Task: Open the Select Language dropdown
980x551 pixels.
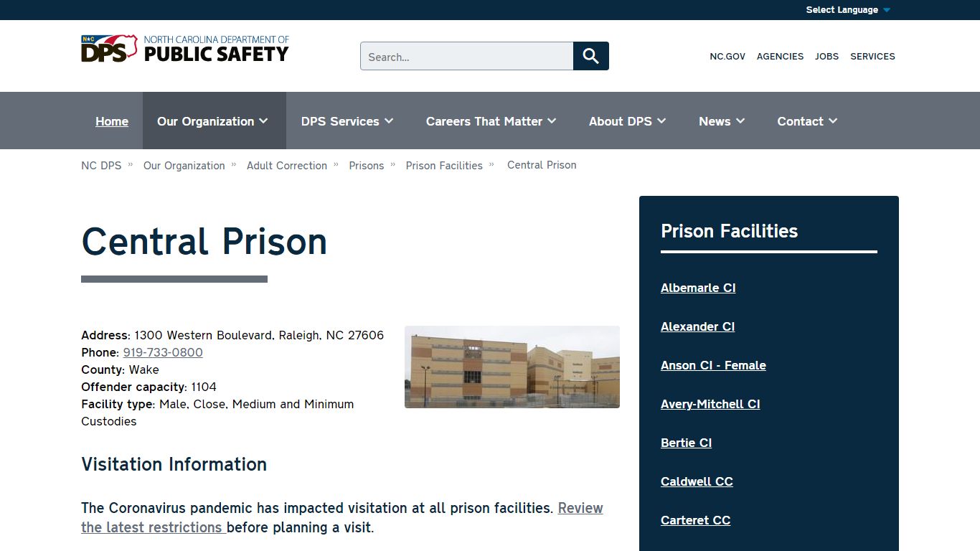Action: (x=847, y=10)
